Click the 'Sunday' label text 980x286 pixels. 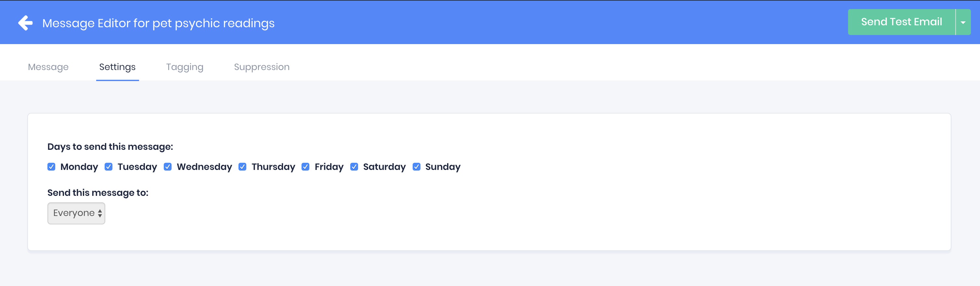(x=443, y=167)
